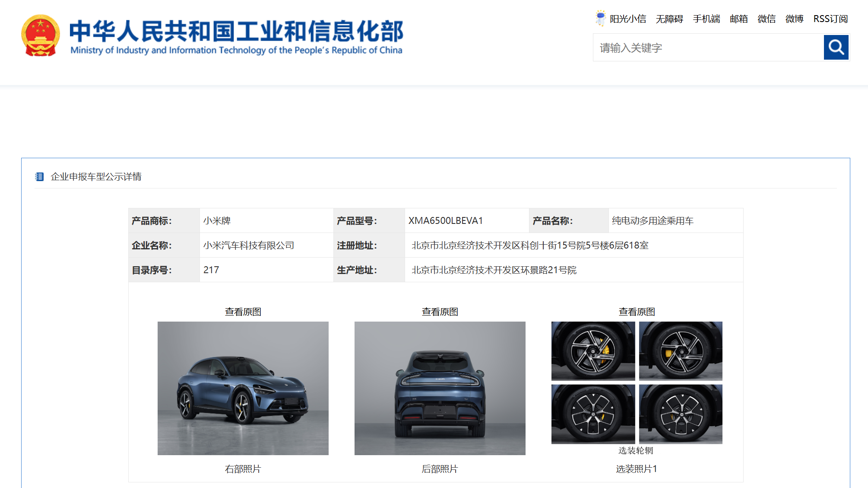The height and width of the screenshot is (488, 868).
Task: Select the catalog number 217
Action: tap(211, 270)
